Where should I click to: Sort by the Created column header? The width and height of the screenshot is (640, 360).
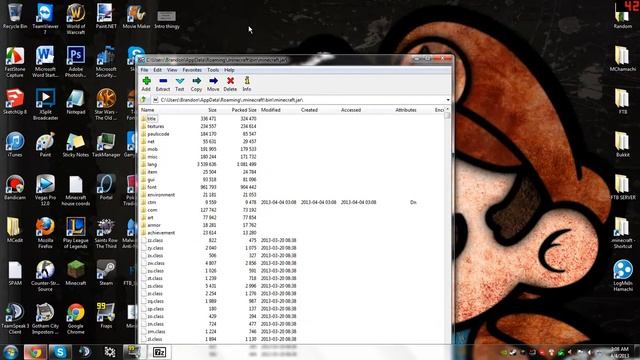point(309,110)
